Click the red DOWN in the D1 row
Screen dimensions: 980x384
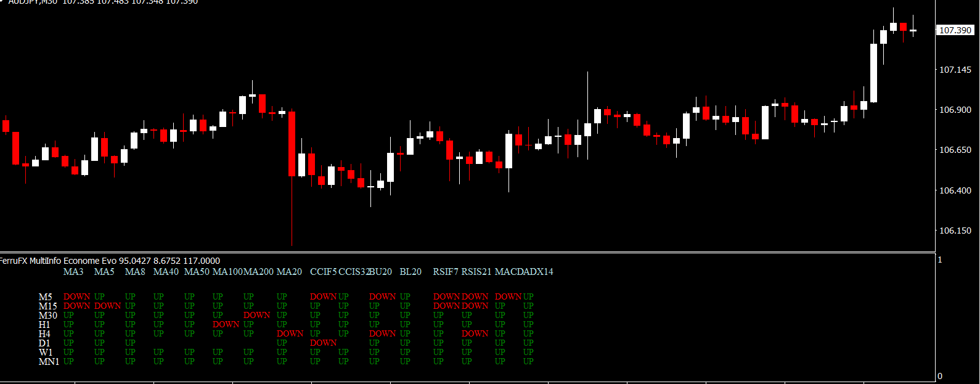click(x=323, y=343)
